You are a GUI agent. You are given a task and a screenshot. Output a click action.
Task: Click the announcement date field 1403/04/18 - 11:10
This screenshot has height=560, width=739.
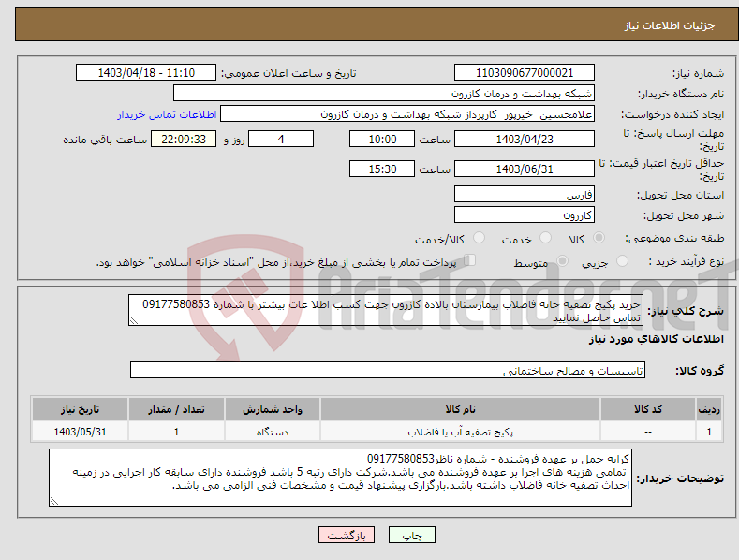pyautogui.click(x=146, y=73)
